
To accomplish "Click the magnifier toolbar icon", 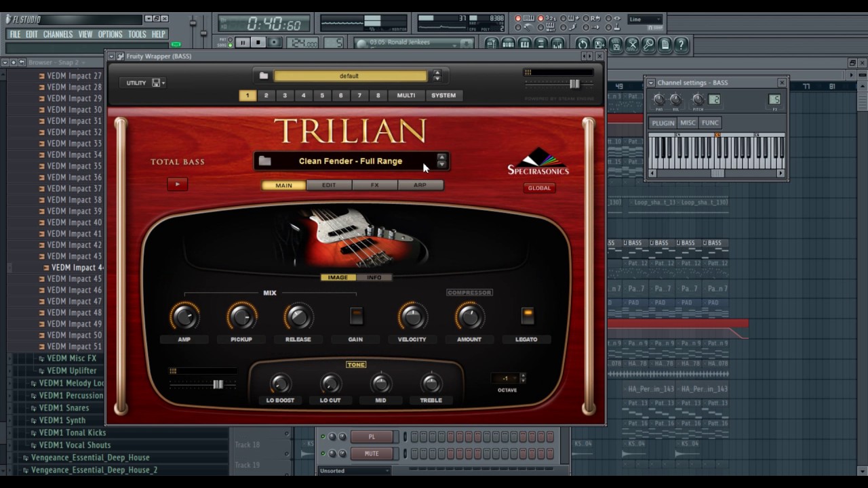I will (x=648, y=45).
